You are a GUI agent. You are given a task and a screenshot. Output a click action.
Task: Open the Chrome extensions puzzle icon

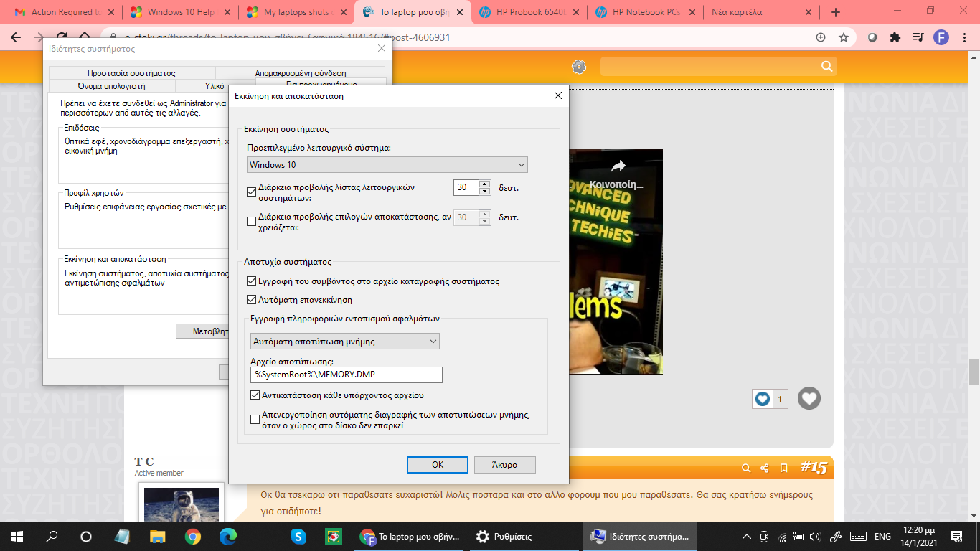895,37
